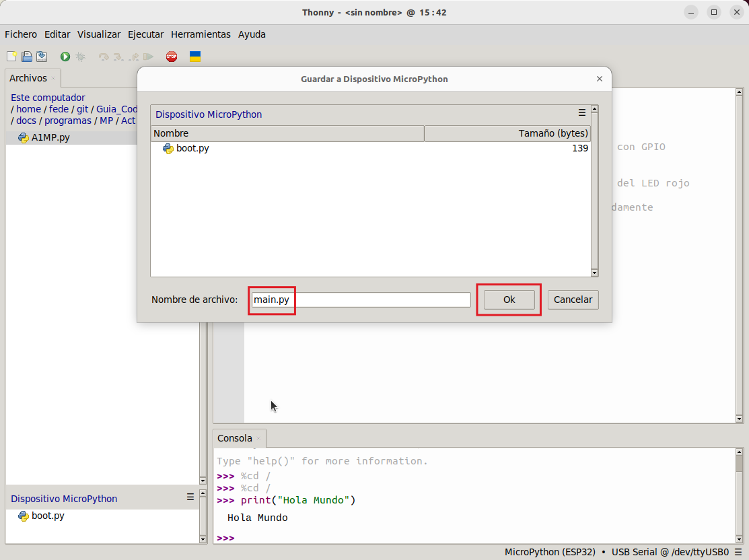Close the Guardar a Dispositivo MicroPython dialog

pyautogui.click(x=600, y=79)
